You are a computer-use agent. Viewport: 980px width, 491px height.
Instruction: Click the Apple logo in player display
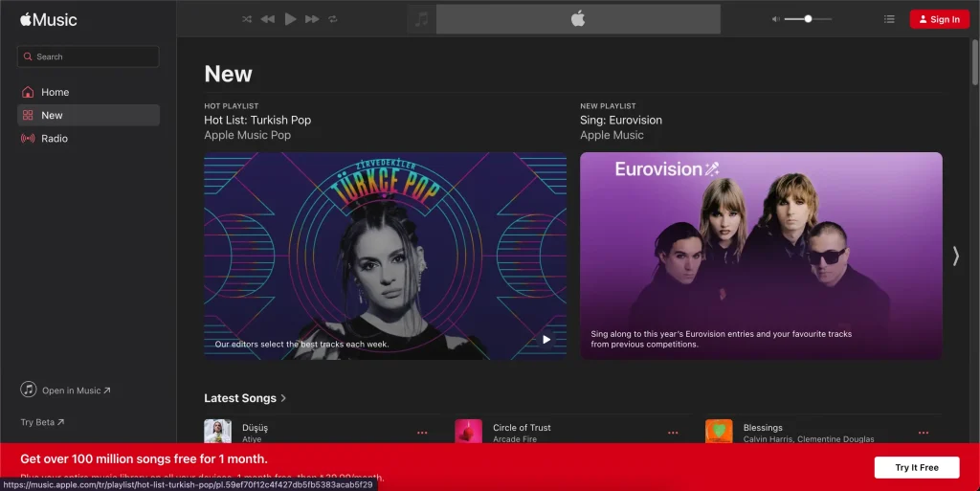click(x=578, y=19)
